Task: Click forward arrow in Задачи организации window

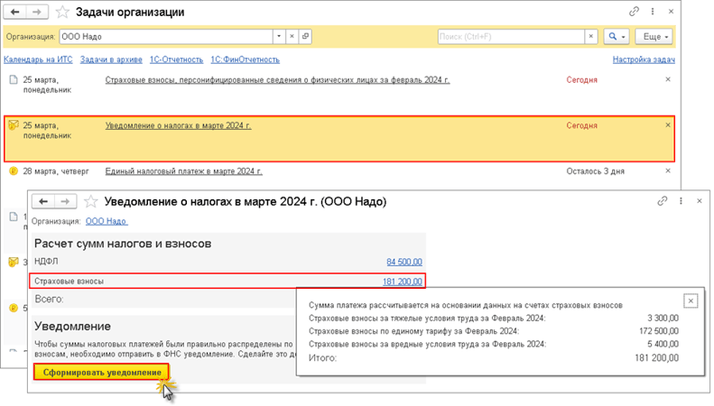Action: (39, 12)
